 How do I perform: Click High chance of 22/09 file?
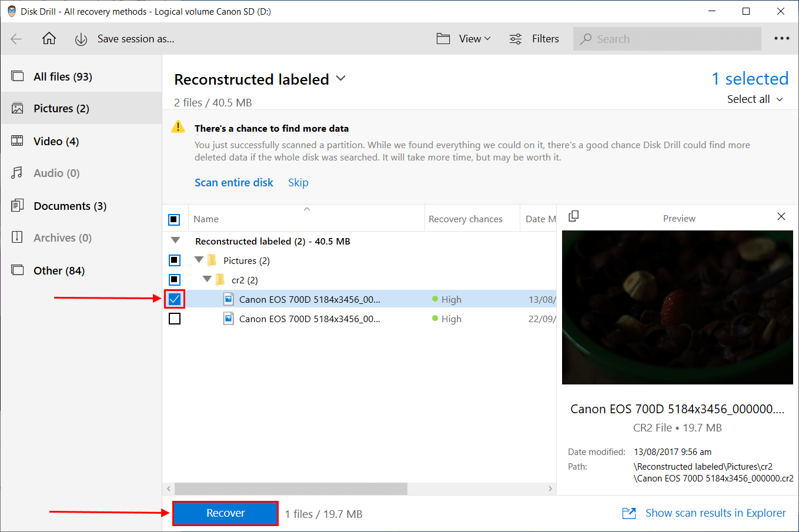point(447,319)
